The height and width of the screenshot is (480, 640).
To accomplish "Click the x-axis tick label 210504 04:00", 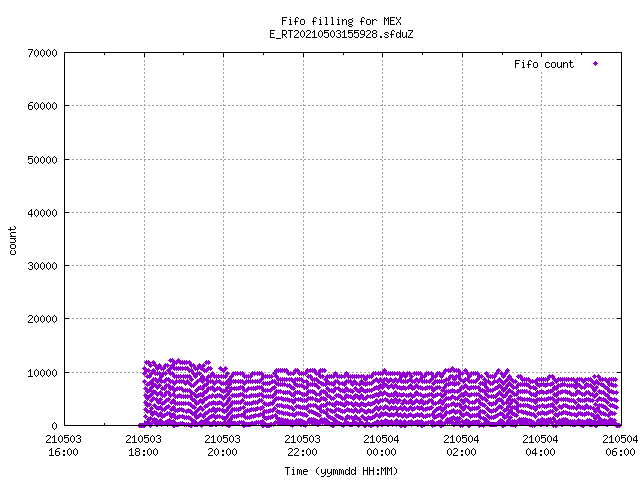I will click(540, 445).
